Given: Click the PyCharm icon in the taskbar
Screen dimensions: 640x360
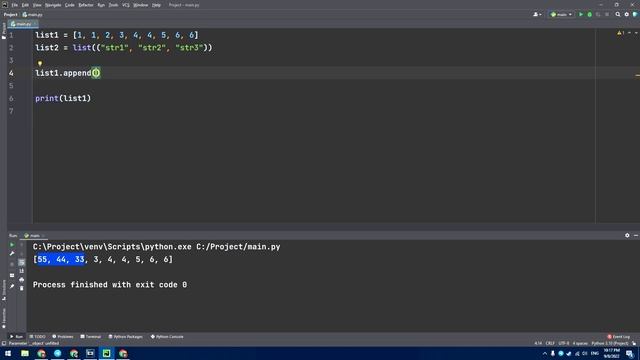Looking at the screenshot, I should tap(106, 353).
